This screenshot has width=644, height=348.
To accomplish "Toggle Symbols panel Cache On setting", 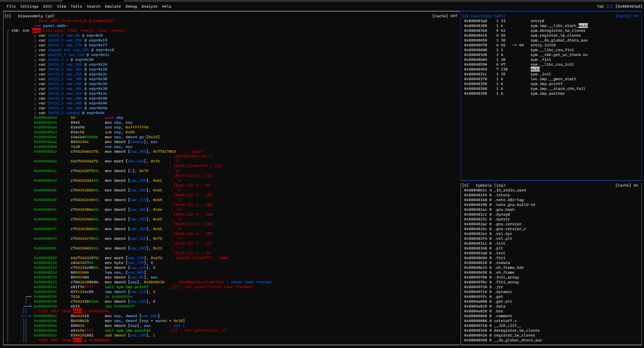I will click(x=626, y=185).
